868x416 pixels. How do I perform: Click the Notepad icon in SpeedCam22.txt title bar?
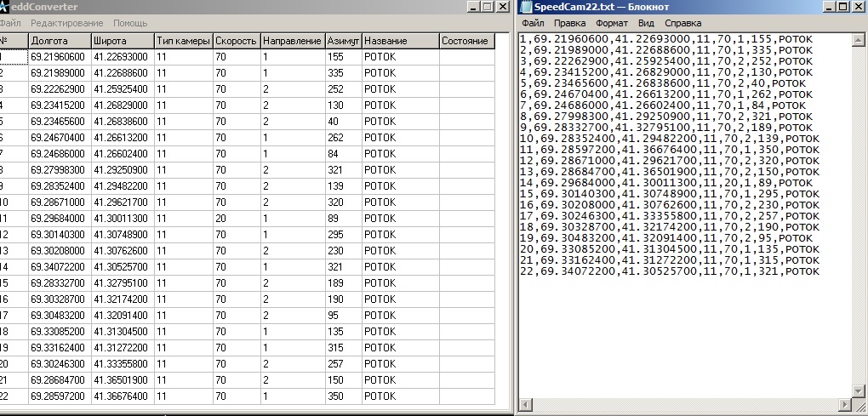[526, 7]
